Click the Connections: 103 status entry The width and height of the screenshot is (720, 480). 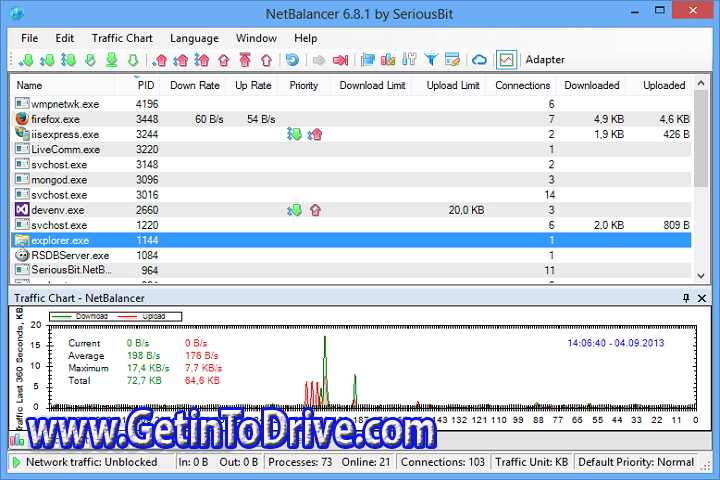click(443, 462)
